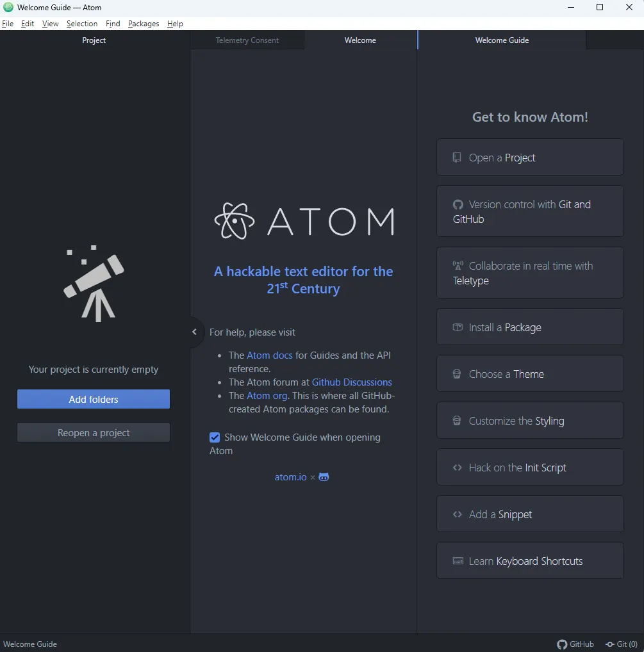Viewport: 644px width, 652px height.
Task: Collapse the Welcome pane using the left chevron
Action: [x=194, y=332]
